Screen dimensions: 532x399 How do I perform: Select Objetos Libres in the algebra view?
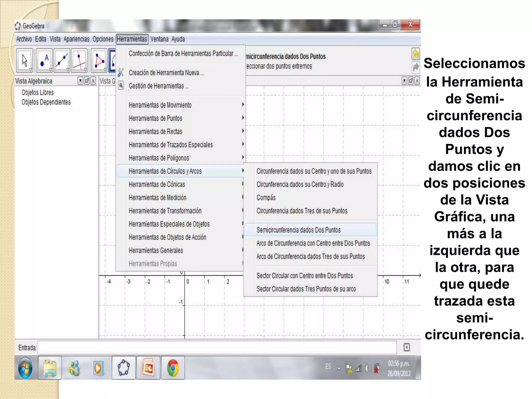pyautogui.click(x=38, y=92)
